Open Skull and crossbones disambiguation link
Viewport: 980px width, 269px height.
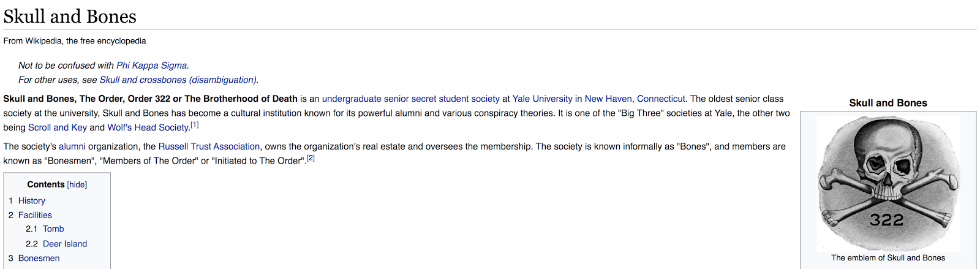pos(178,80)
